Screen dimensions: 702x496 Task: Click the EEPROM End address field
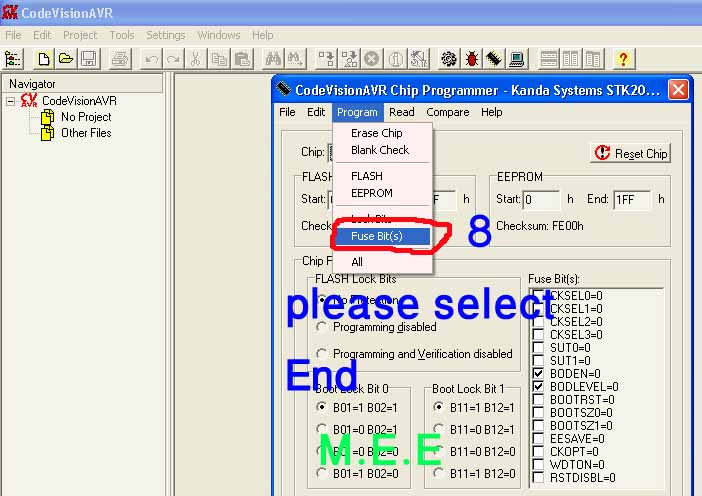pyautogui.click(x=632, y=199)
